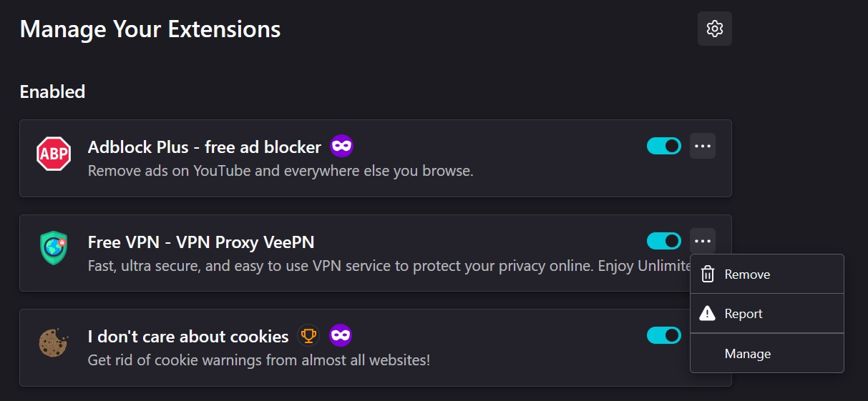Click the cookie icon of the cookies extension

(x=54, y=343)
